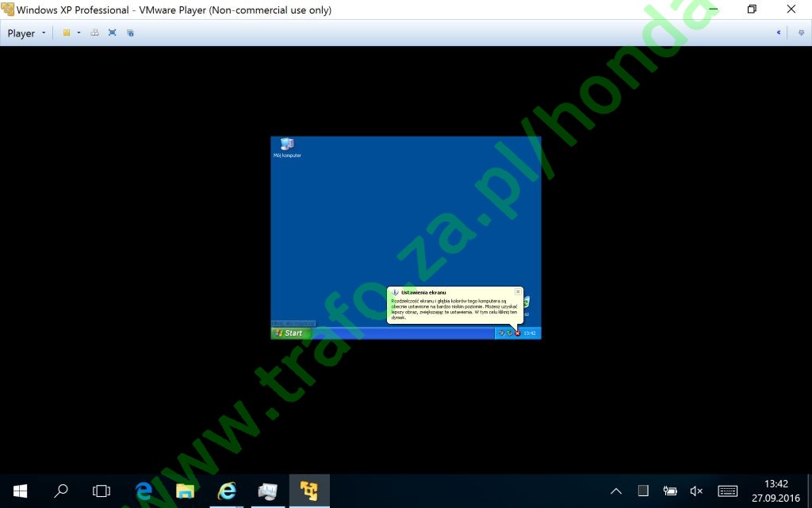812x508 pixels.
Task: Open the Windows 10 Start button
Action: (20, 491)
